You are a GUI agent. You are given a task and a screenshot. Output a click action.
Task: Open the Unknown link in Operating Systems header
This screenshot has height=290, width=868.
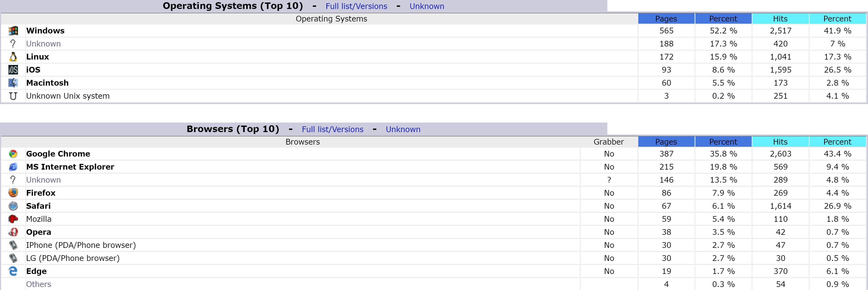pyautogui.click(x=427, y=6)
